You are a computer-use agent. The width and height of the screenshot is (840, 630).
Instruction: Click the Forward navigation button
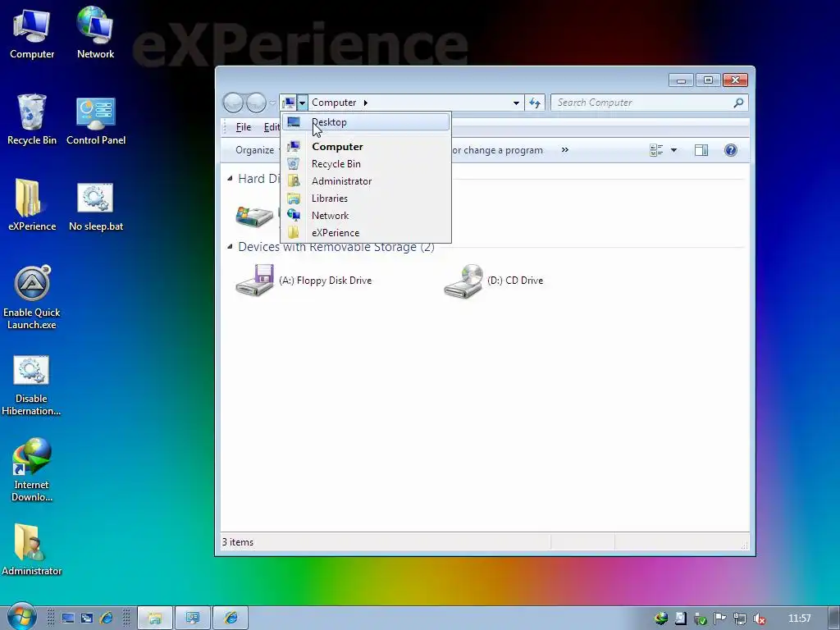[x=256, y=103]
